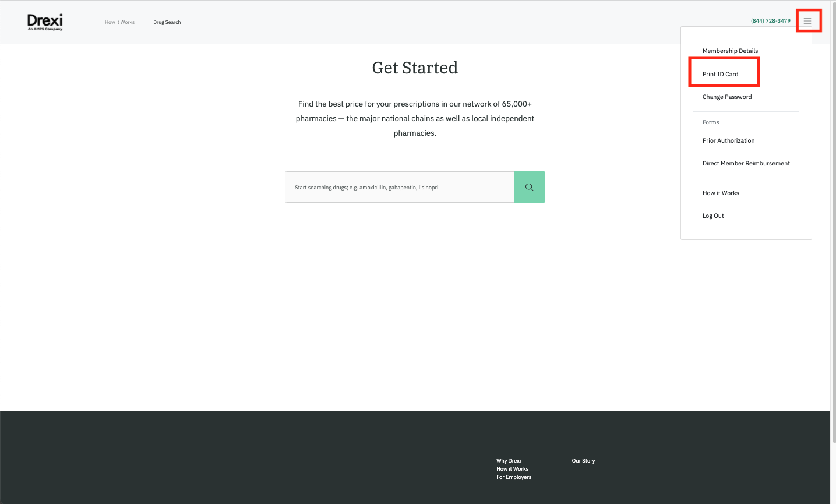This screenshot has height=504, width=836.
Task: Select How it Works in dropdown menu
Action: [x=721, y=193]
